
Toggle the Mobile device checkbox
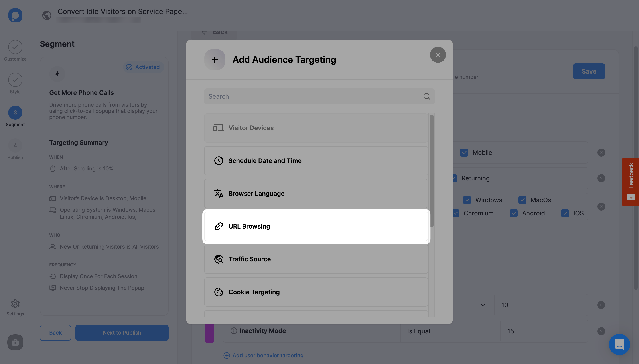point(464,153)
